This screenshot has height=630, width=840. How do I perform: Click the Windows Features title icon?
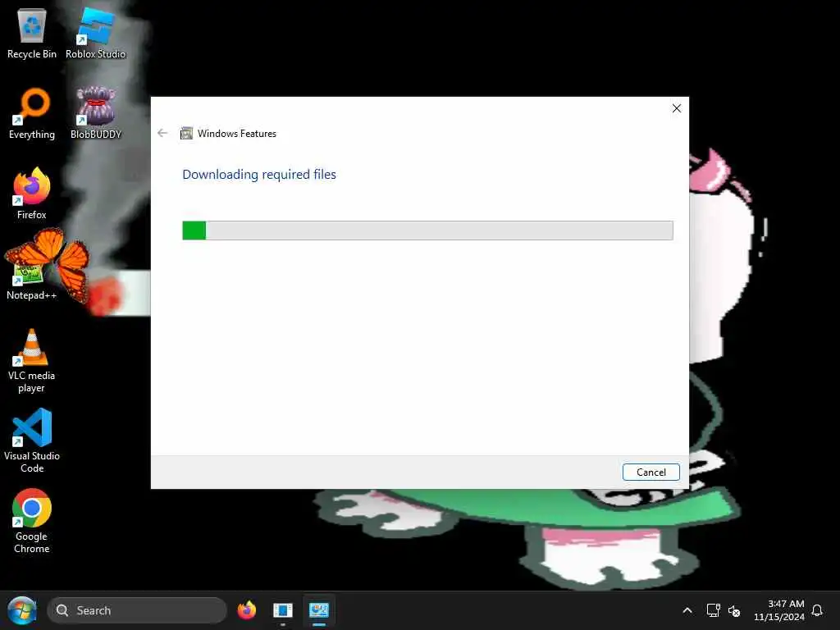pos(186,134)
